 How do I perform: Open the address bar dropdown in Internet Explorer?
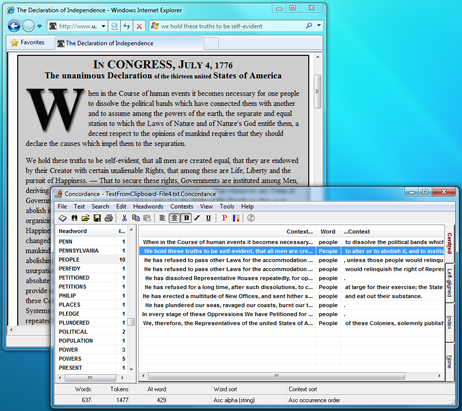(x=103, y=26)
